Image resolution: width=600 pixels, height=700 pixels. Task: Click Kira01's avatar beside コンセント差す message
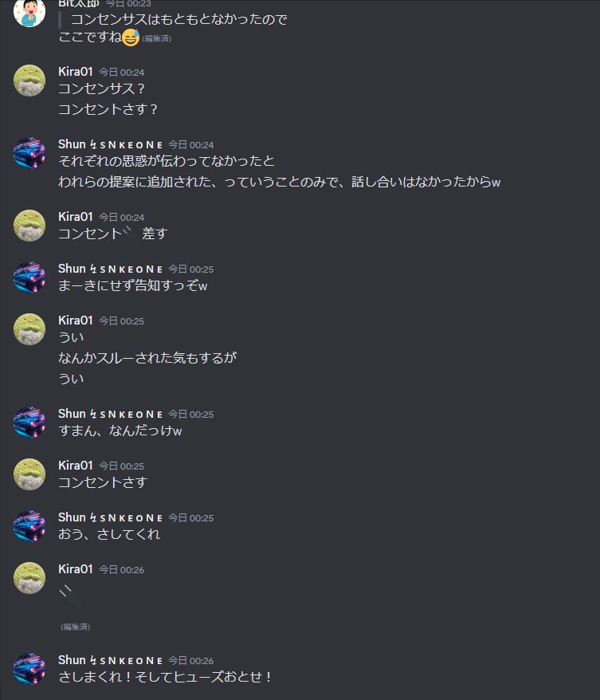29,226
